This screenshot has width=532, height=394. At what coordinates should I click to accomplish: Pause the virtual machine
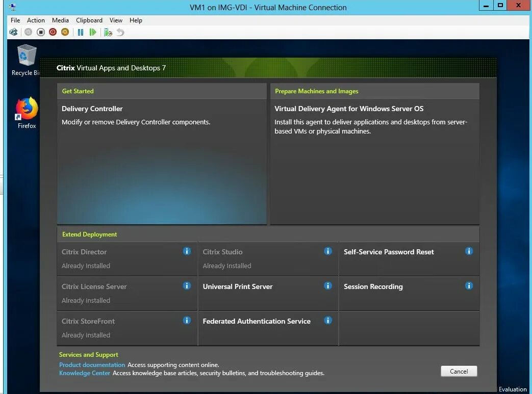81,32
